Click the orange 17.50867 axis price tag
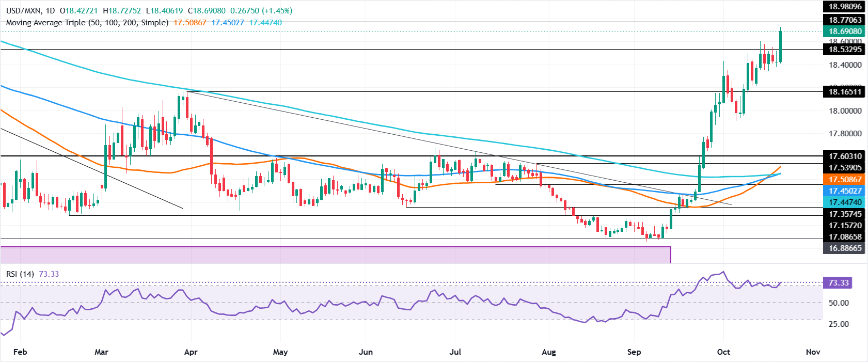Viewport: 868px width, 364px height. [x=845, y=180]
